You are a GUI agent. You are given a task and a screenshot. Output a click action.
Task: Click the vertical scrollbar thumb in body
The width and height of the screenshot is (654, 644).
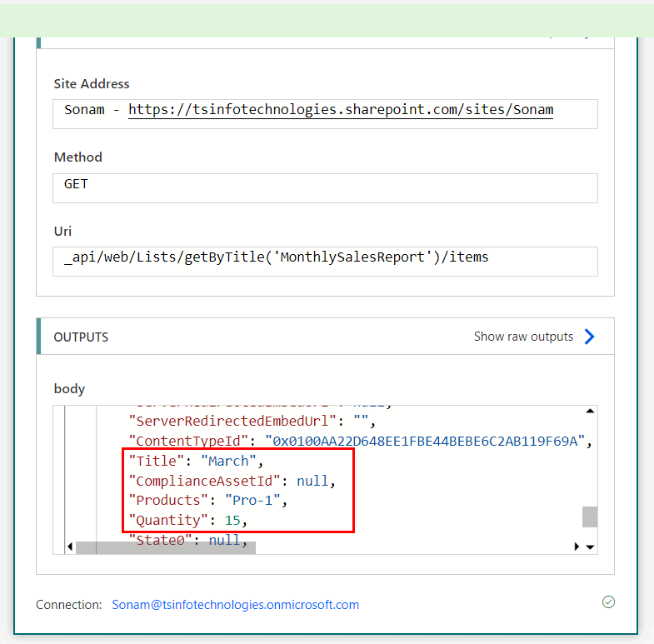click(590, 517)
